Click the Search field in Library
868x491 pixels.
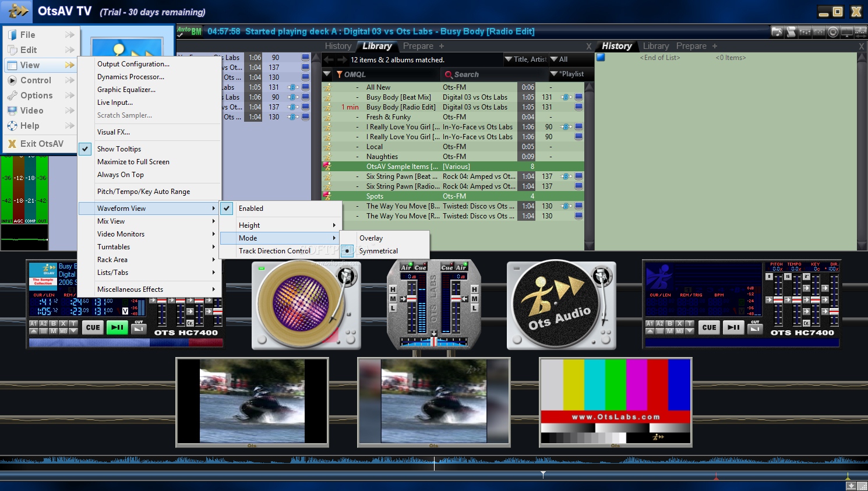pos(494,75)
